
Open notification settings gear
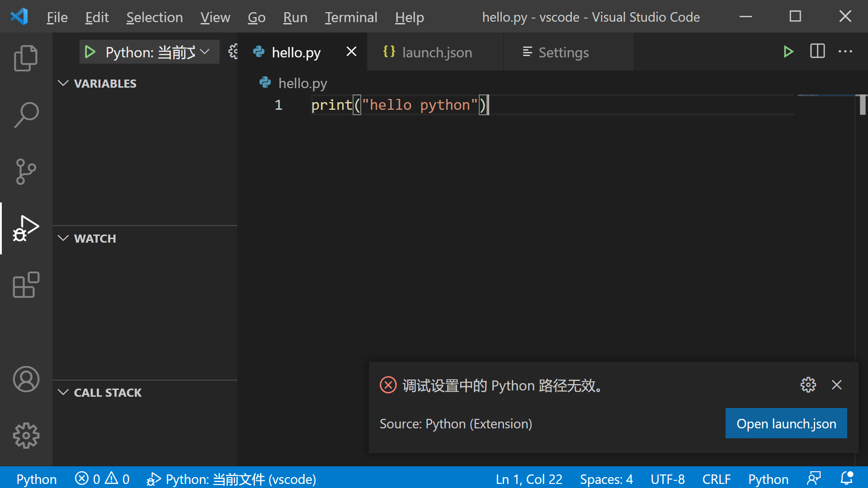[x=808, y=385]
